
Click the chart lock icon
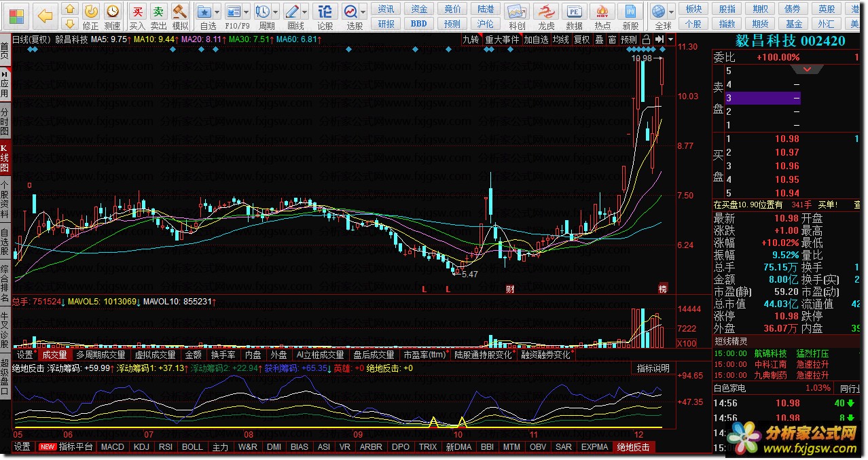coord(646,39)
